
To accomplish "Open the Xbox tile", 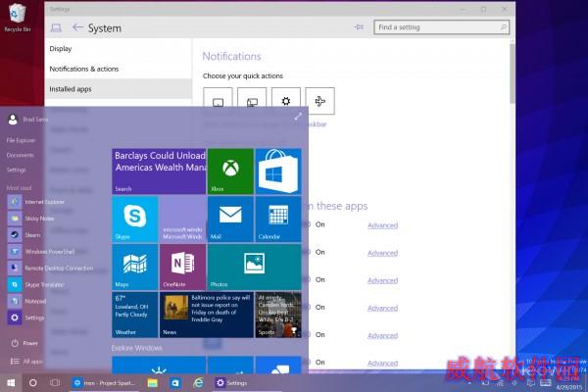I will 230,171.
